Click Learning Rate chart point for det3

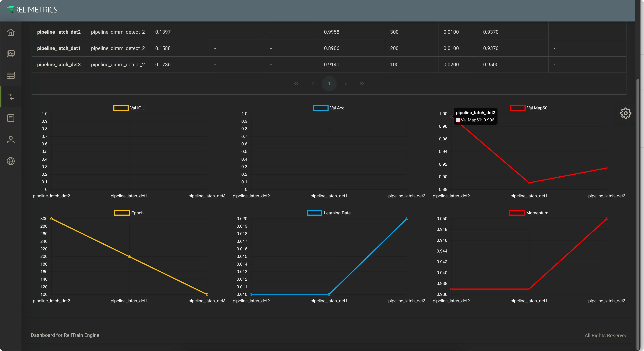click(x=407, y=219)
